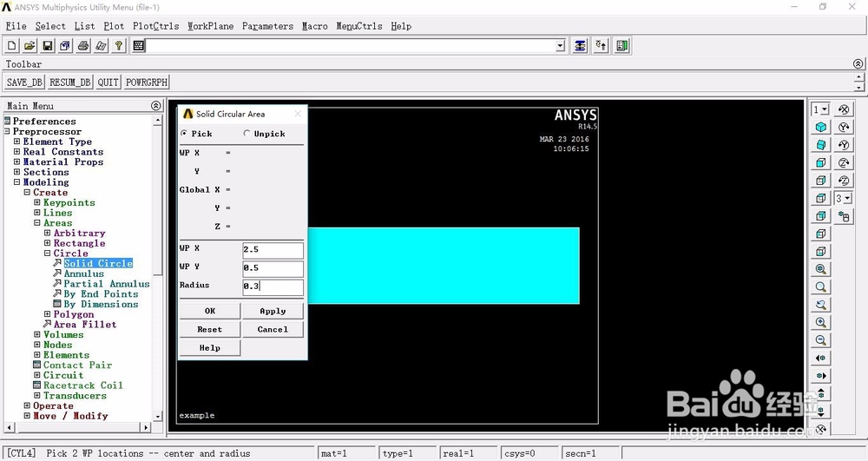Click the Radius input field
The width and height of the screenshot is (868, 461).
(x=273, y=286)
